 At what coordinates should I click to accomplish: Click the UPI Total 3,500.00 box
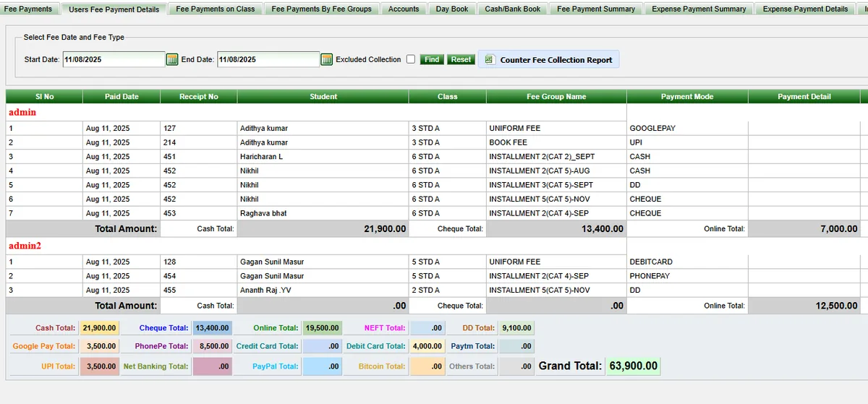click(99, 366)
